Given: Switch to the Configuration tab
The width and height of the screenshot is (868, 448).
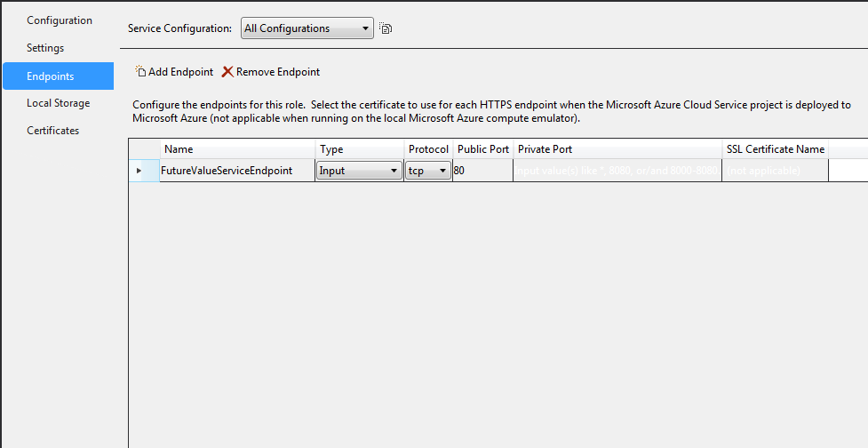Looking at the screenshot, I should point(59,20).
